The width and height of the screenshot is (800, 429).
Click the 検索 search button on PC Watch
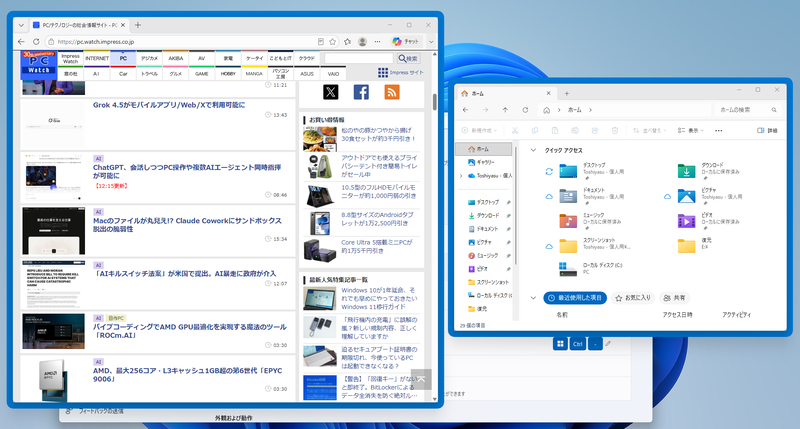point(408,58)
